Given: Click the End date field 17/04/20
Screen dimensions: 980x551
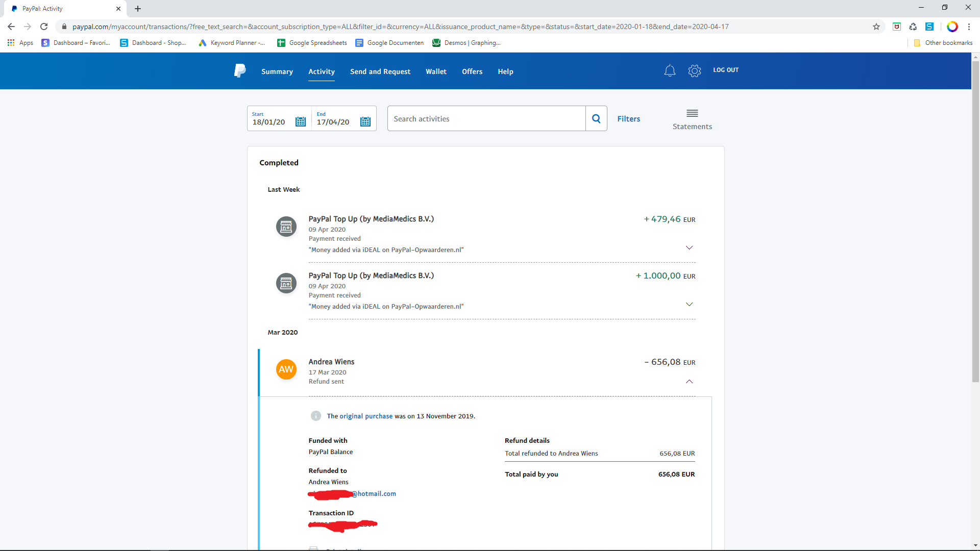Looking at the screenshot, I should [333, 122].
